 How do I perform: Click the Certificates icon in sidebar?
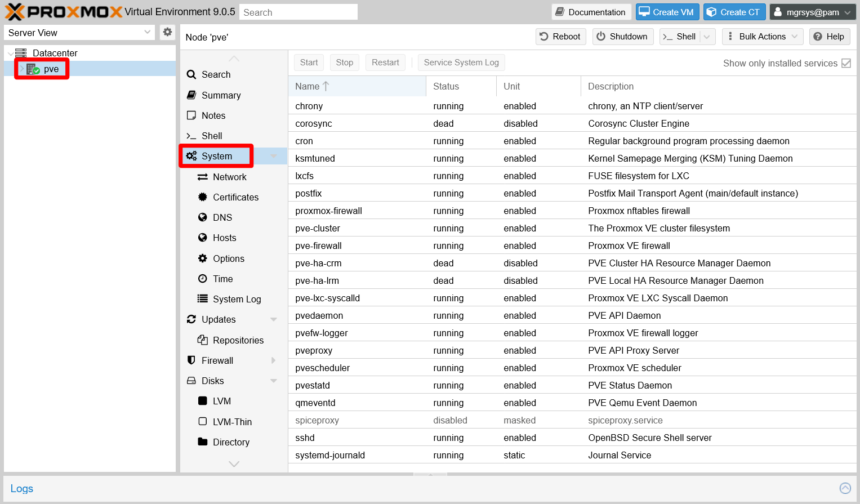click(203, 197)
